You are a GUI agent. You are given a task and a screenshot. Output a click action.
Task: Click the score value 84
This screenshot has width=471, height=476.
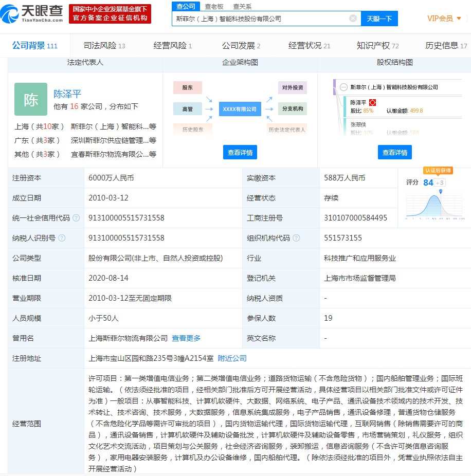(x=428, y=182)
